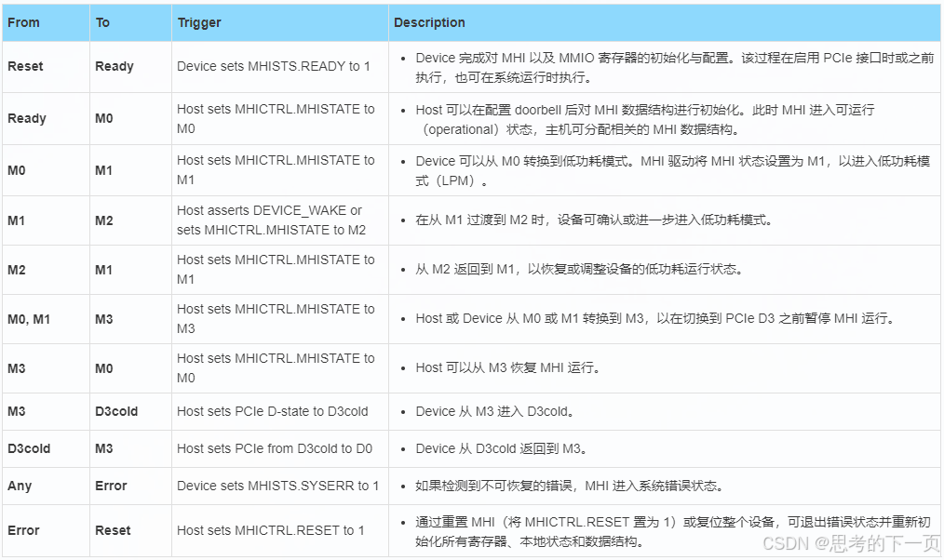This screenshot has height=560, width=944.
Task: Click trigger 'Device sets MHISTS.READY to 1'
Action: coord(274,66)
